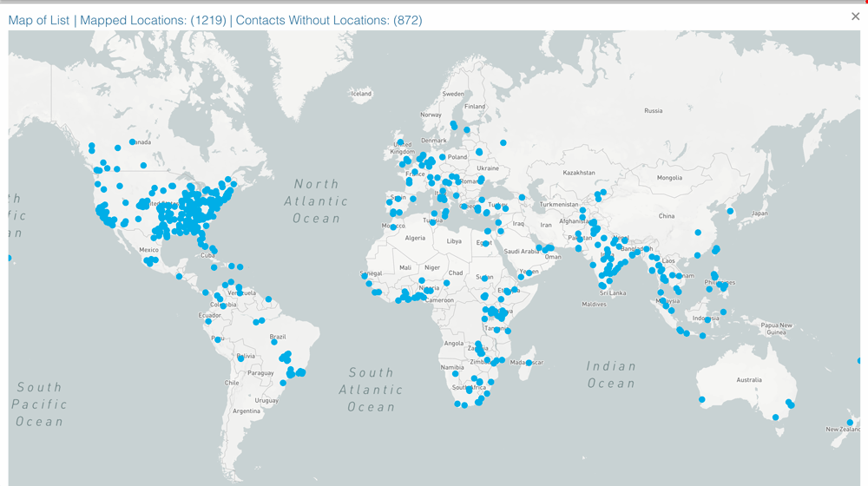
Task: Close the Map of List dialog
Action: pos(855,16)
